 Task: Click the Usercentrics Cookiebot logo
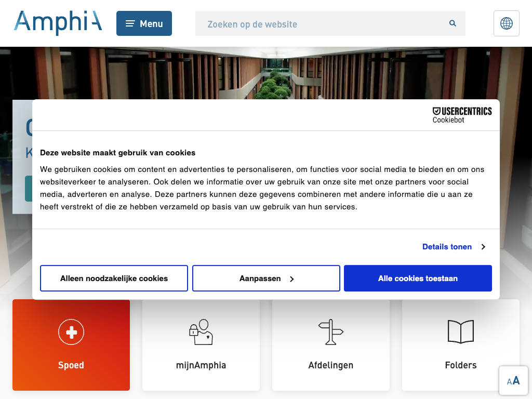(x=462, y=115)
